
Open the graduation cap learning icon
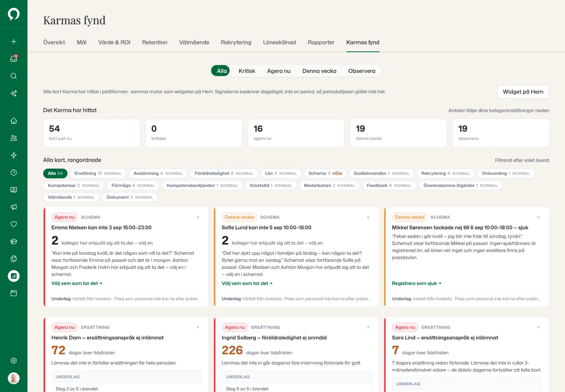tap(13, 241)
